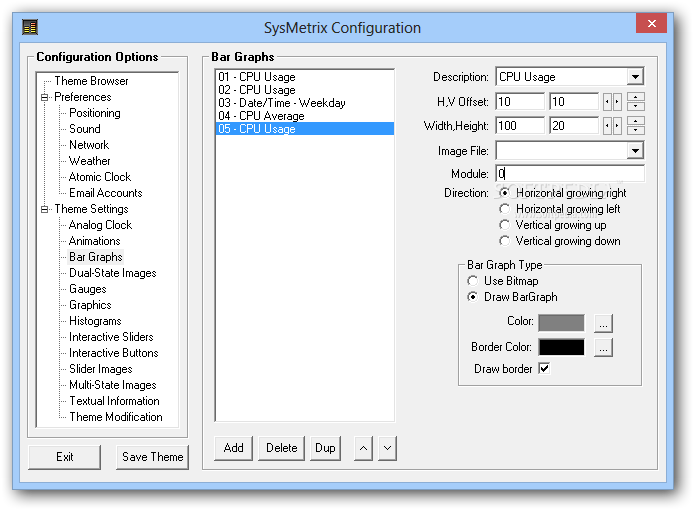Image resolution: width=694 pixels, height=510 pixels.
Task: Open color picker with the Color ellipsis button
Action: [x=603, y=323]
